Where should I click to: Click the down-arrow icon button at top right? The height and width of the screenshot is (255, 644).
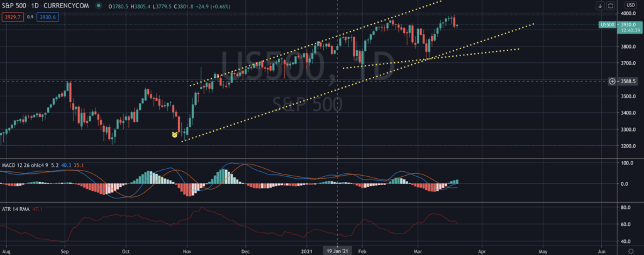(x=601, y=6)
